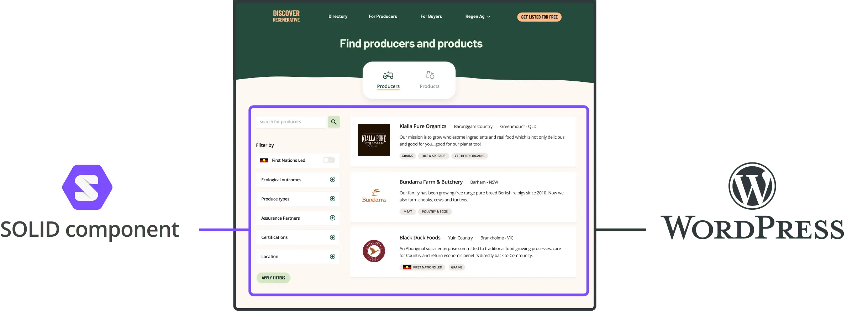
Task: Focus the search for producers field
Action: (291, 122)
